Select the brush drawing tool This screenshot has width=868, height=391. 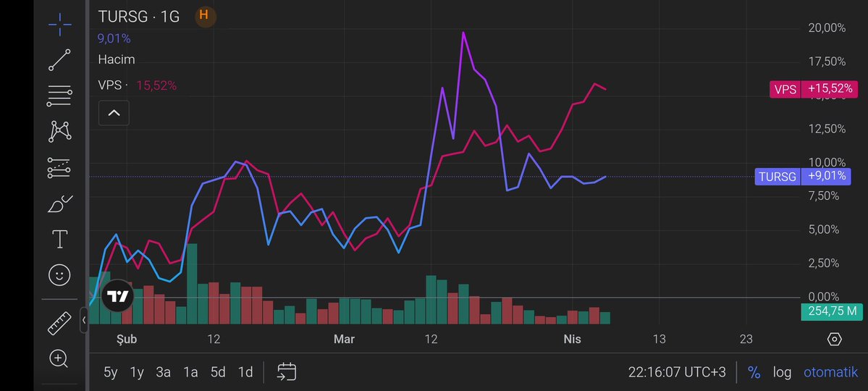(60, 203)
